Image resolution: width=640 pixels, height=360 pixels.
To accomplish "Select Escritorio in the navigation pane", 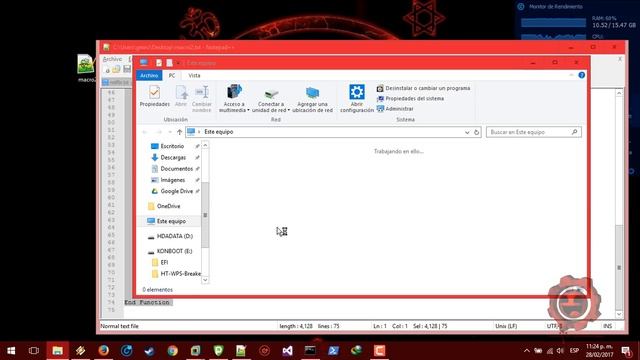I will [x=172, y=146].
